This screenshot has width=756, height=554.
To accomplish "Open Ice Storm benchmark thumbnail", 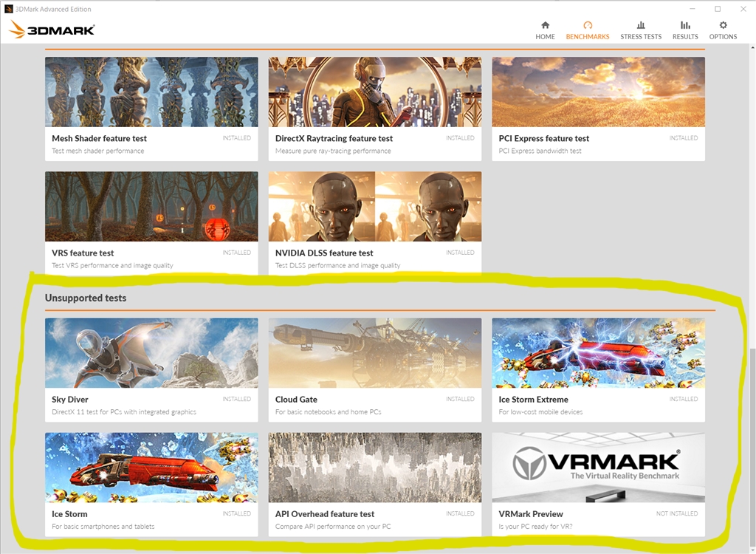I will coord(151,468).
